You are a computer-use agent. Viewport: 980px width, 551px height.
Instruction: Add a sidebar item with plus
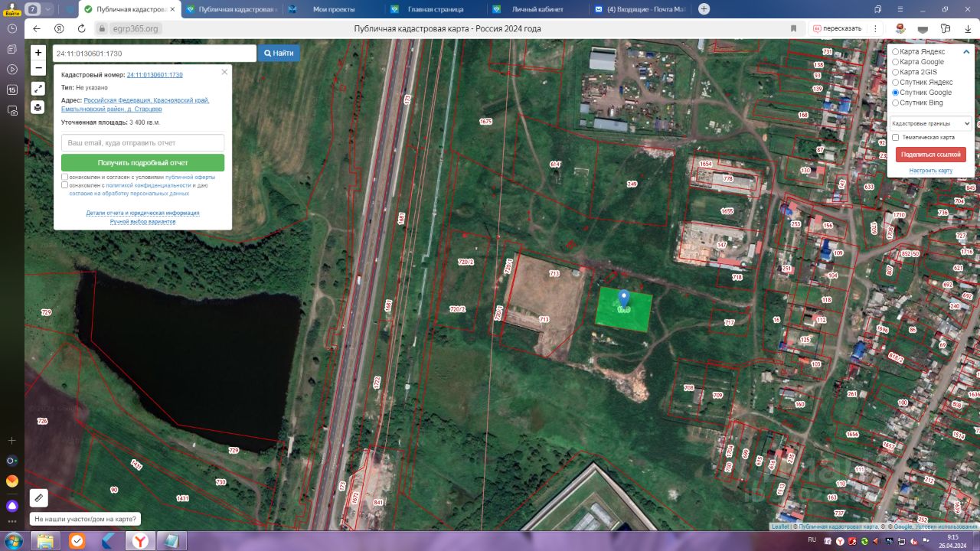point(11,441)
